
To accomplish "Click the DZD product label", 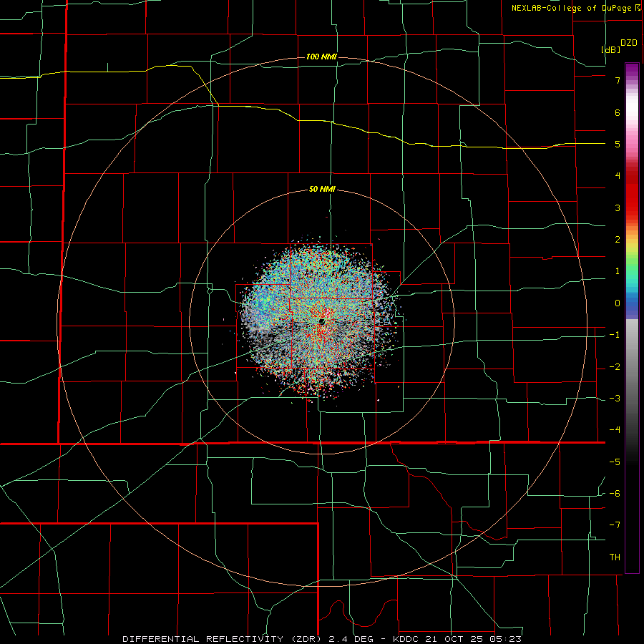I will click(629, 43).
